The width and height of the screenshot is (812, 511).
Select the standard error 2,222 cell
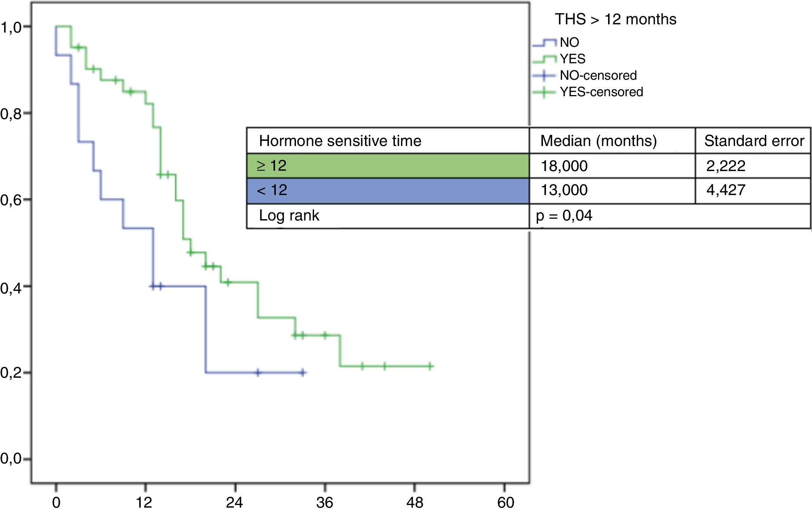[x=726, y=166]
